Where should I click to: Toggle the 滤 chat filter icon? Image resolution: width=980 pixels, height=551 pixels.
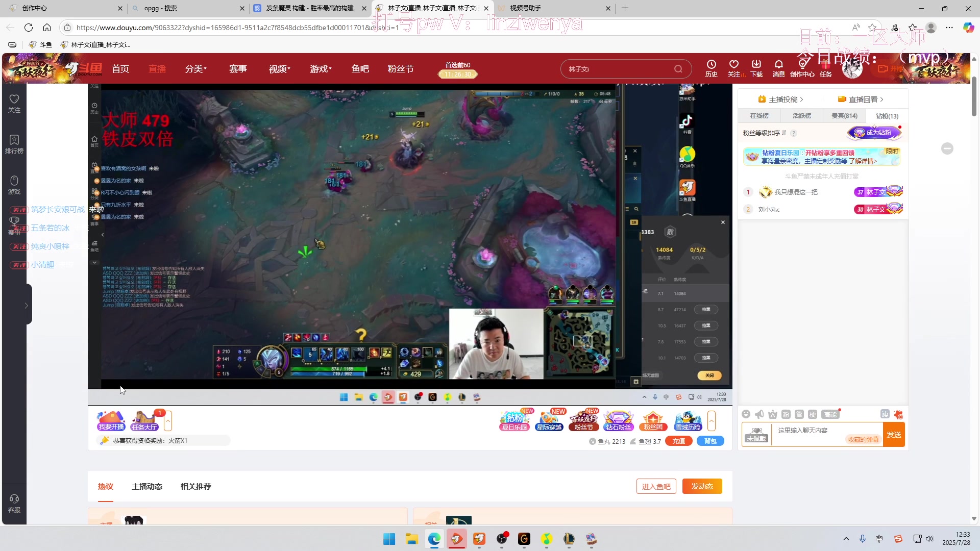[x=885, y=414]
